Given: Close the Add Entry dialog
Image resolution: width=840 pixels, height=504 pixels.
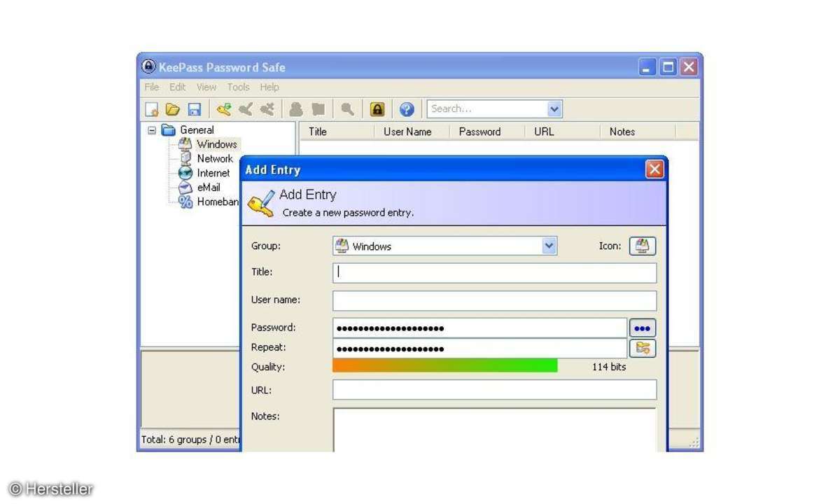Looking at the screenshot, I should point(654,169).
